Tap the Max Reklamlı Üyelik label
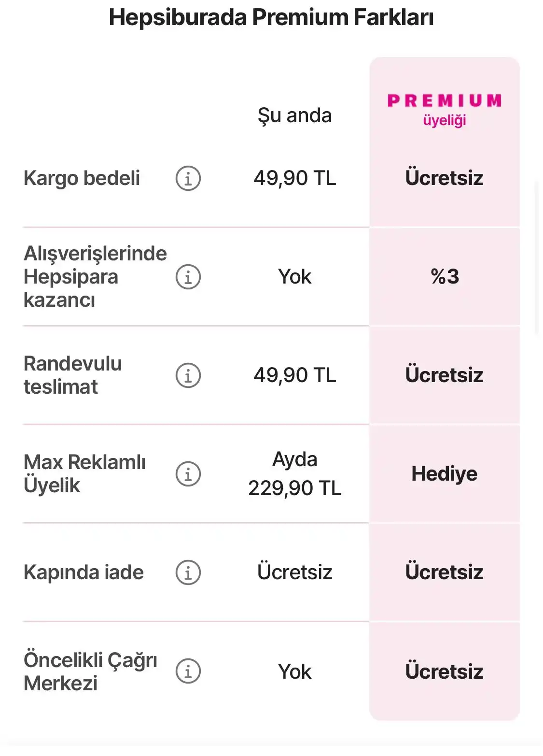The image size is (543, 756). 84,474
